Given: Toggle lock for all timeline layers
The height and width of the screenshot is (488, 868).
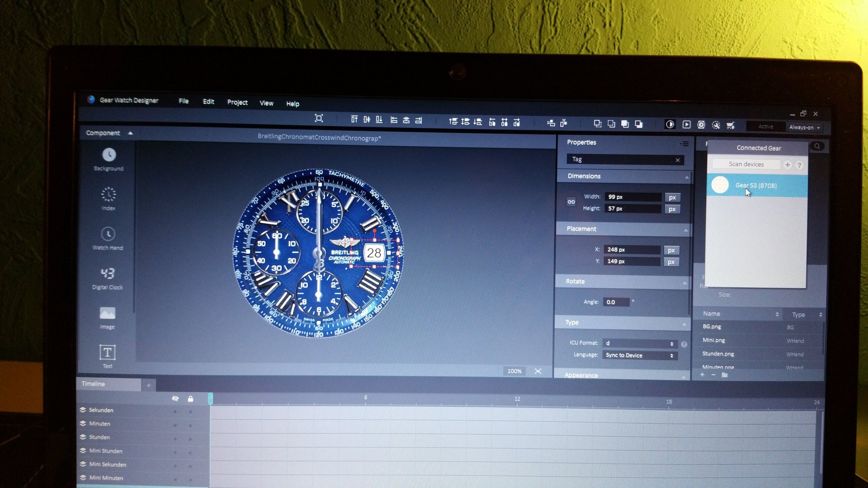Looking at the screenshot, I should [x=190, y=399].
